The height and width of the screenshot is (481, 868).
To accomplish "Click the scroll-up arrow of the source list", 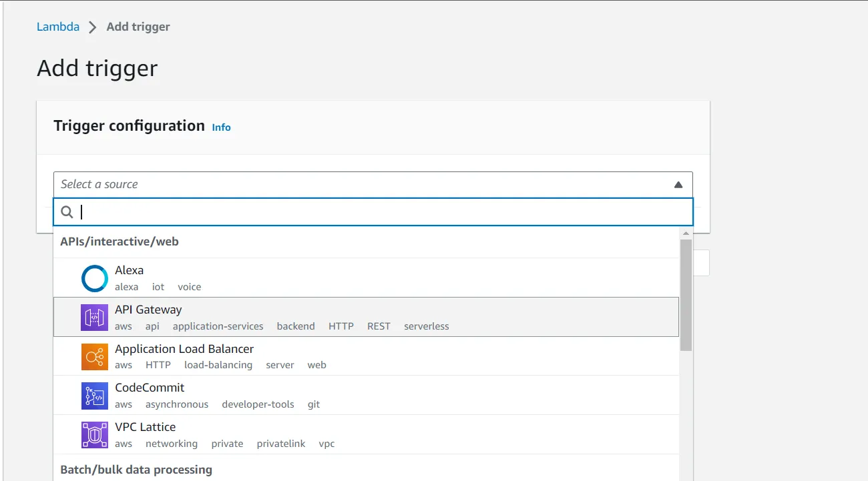I will point(685,233).
